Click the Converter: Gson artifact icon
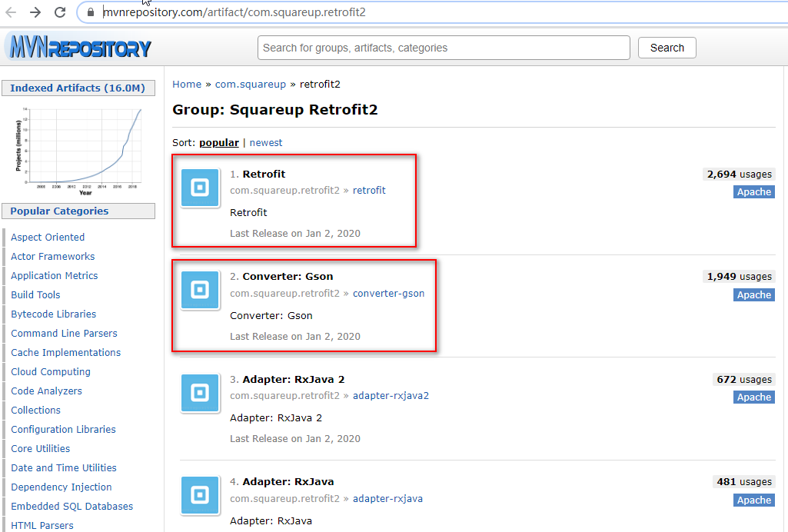This screenshot has height=532, width=788. click(x=200, y=290)
